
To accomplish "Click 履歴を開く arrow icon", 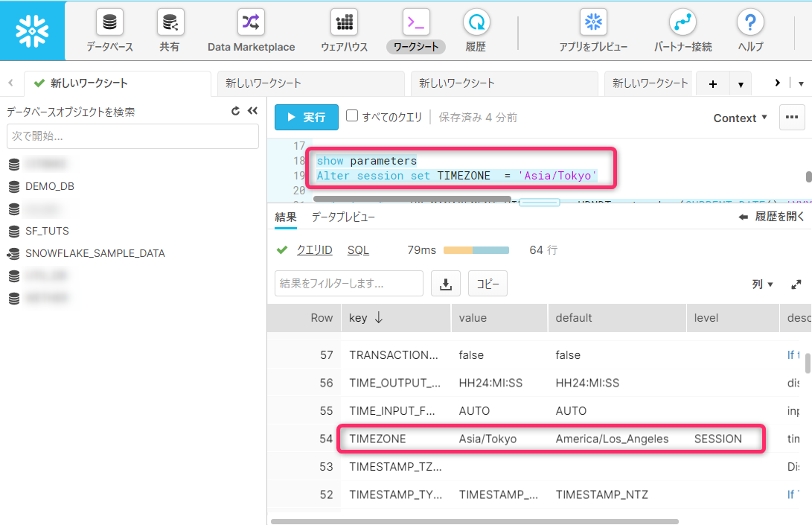I will 743,217.
